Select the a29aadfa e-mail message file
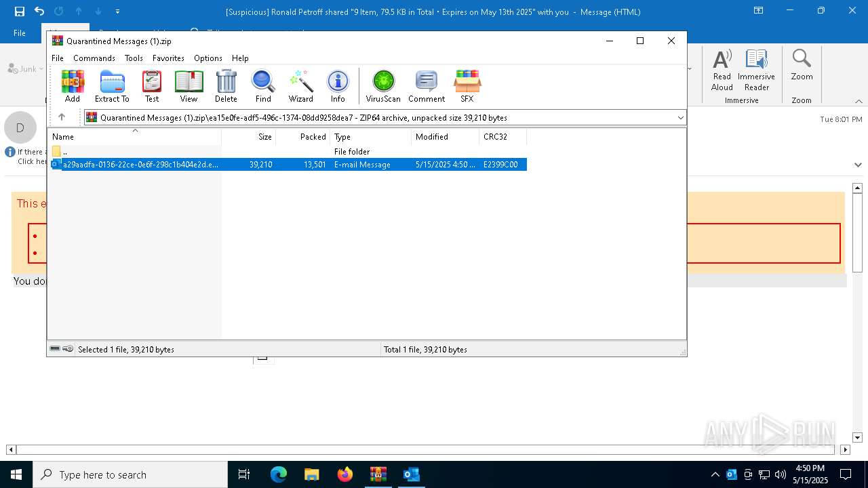The height and width of the screenshot is (488, 868). coord(288,164)
